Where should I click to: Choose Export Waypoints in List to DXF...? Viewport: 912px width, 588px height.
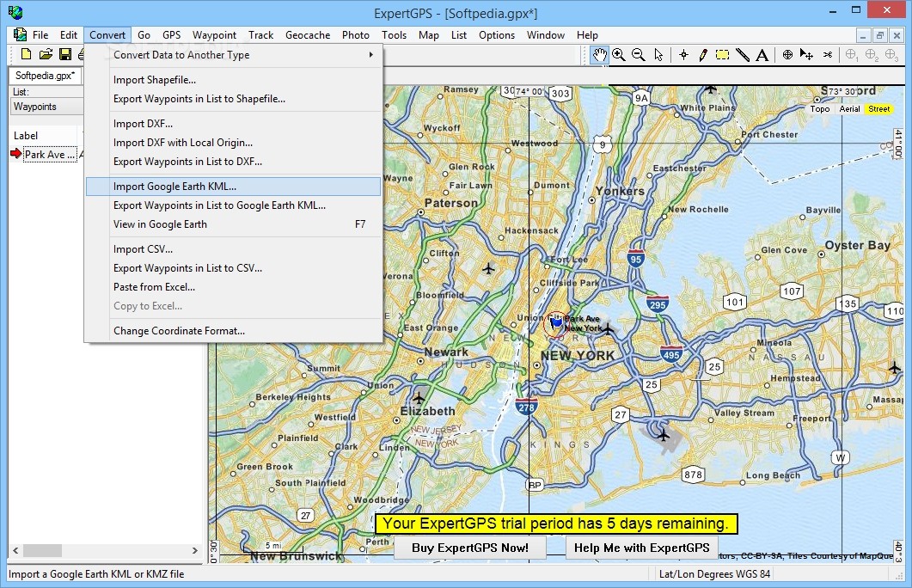coord(233,162)
